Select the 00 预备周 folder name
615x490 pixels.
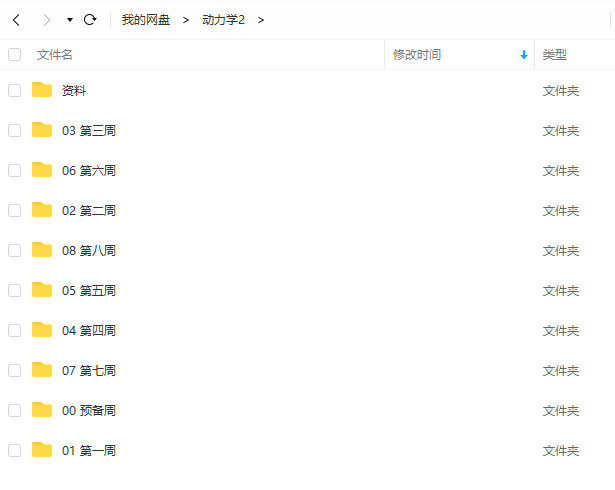(x=89, y=411)
